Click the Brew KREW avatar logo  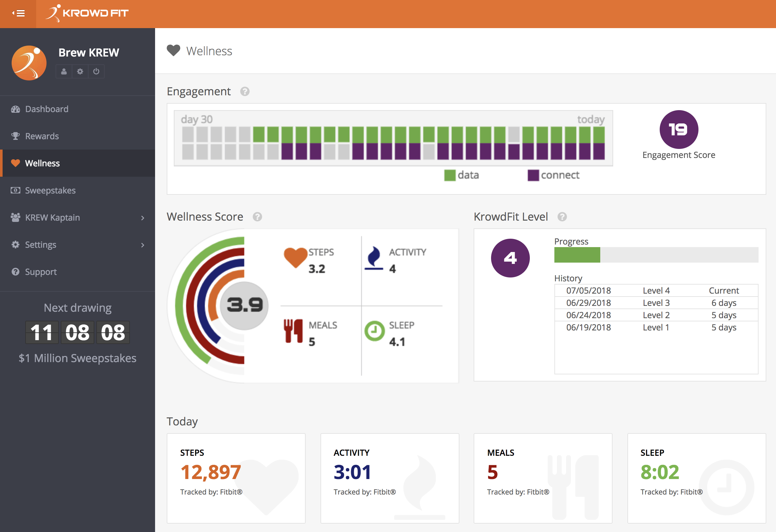[x=29, y=63]
